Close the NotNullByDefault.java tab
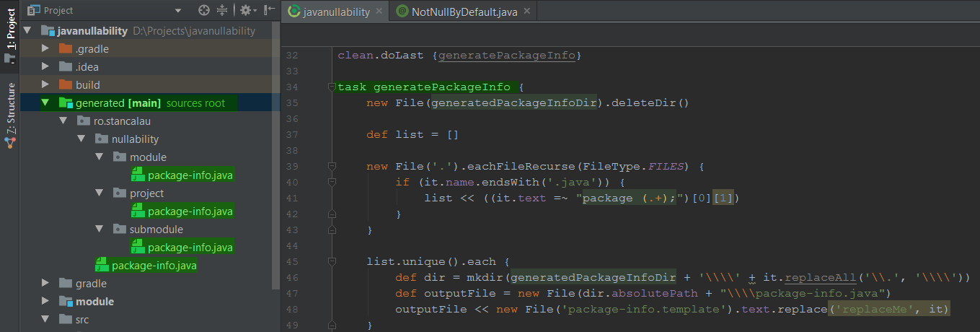Viewport: 980px width, 332px height. [x=527, y=12]
